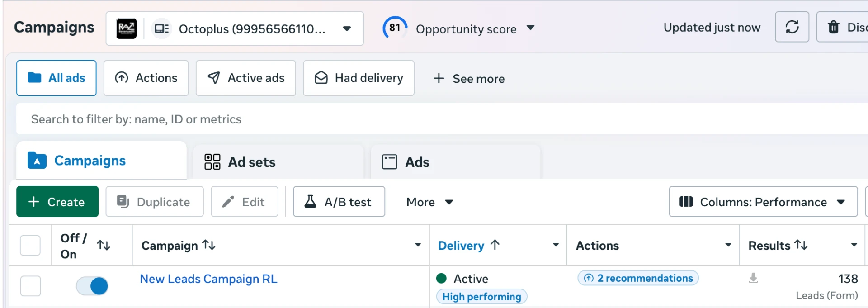Check the New Leads Campaign RL checkbox
Viewport: 868px width, 308px height.
click(30, 286)
